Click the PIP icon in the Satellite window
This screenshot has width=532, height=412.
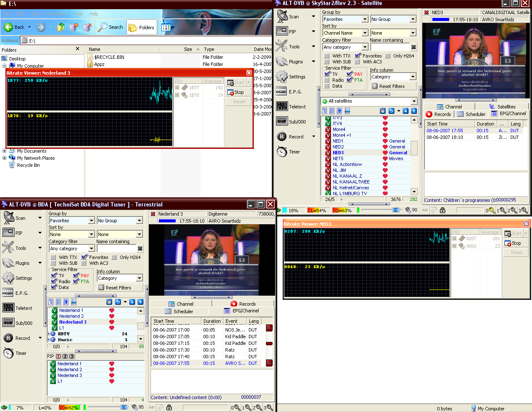[282, 31]
